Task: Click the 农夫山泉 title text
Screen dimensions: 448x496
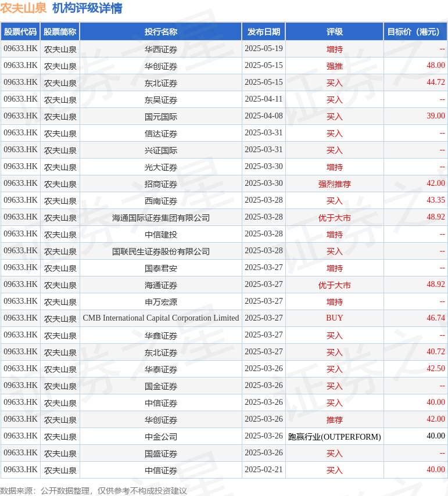Action: [x=23, y=8]
